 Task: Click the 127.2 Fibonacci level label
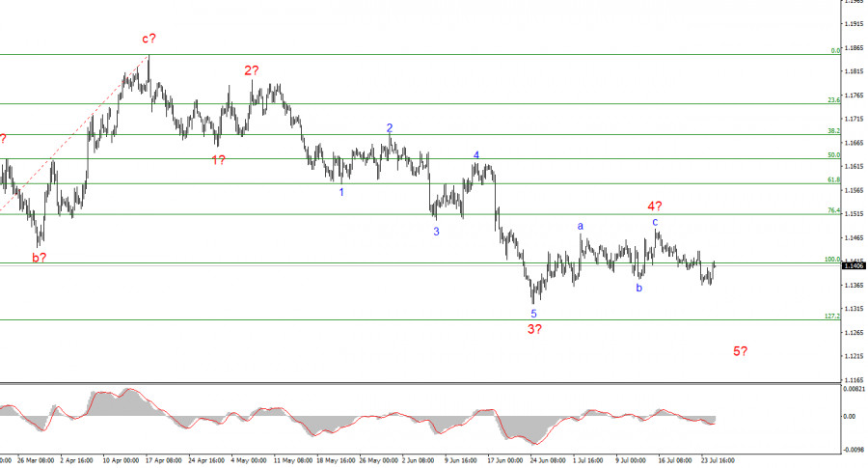832,316
